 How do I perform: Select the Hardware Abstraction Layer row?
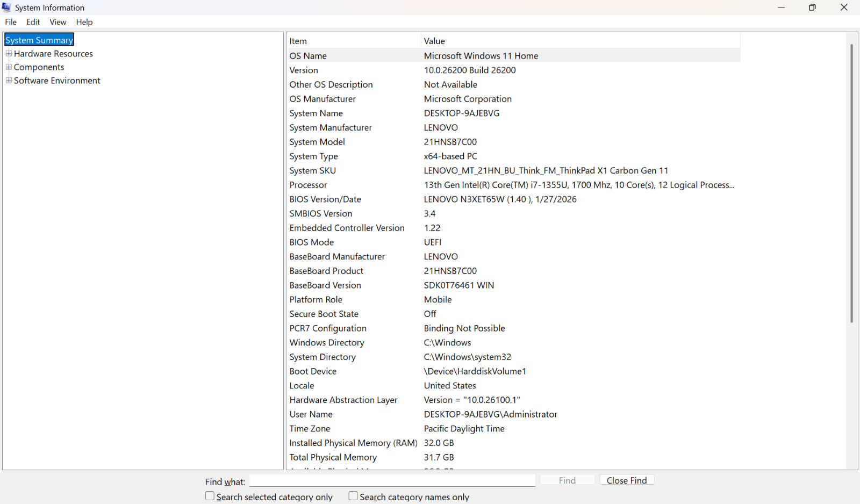[514, 400]
